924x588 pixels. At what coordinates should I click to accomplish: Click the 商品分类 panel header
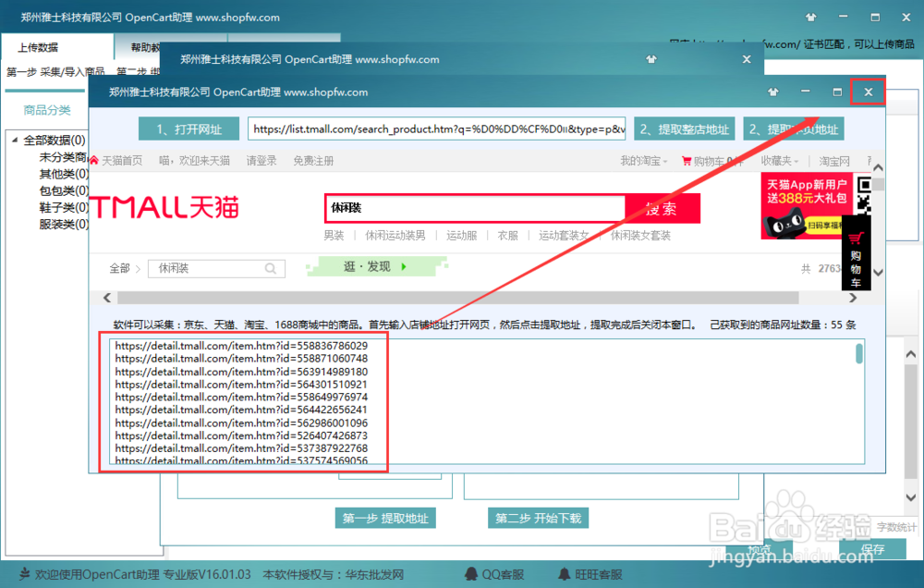[x=46, y=110]
